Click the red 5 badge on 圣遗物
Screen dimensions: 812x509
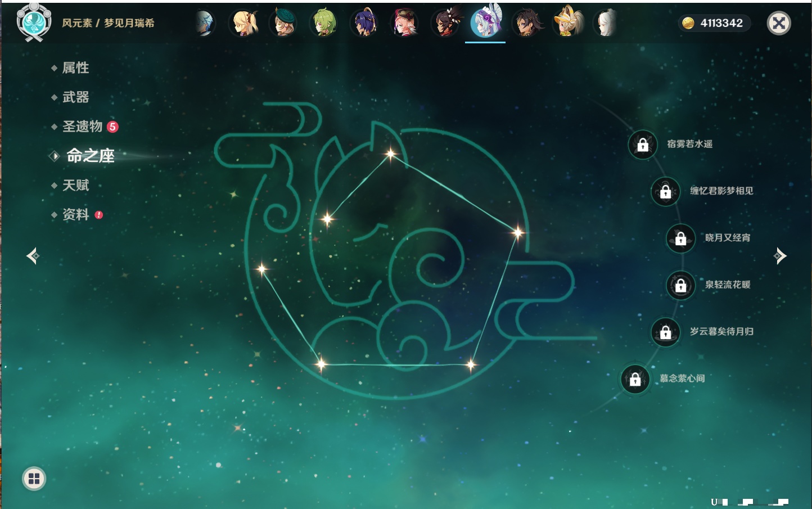click(112, 127)
